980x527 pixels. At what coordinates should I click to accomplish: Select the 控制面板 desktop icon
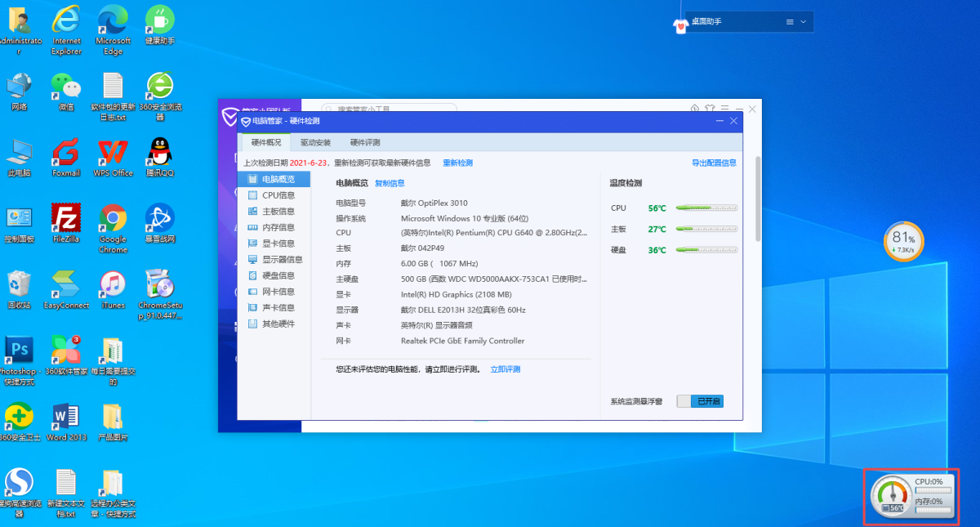point(20,224)
